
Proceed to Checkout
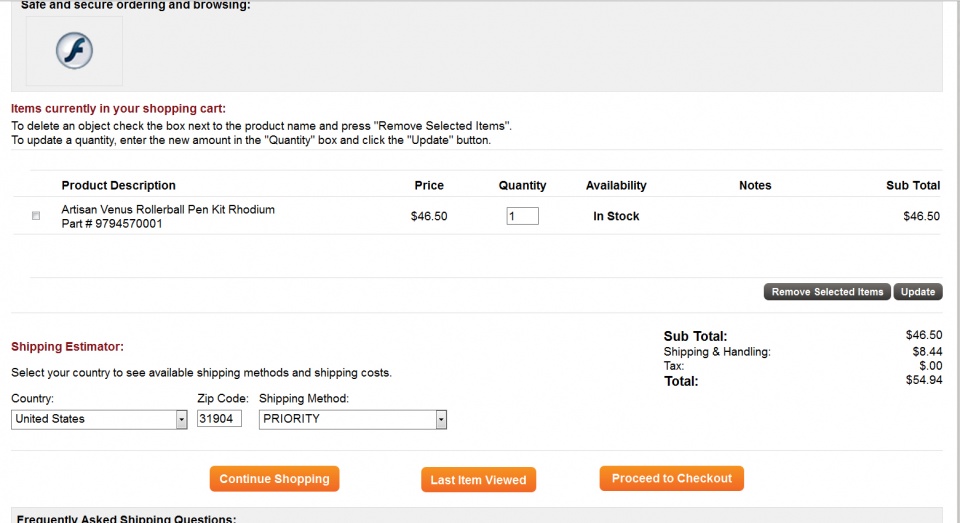coord(671,478)
